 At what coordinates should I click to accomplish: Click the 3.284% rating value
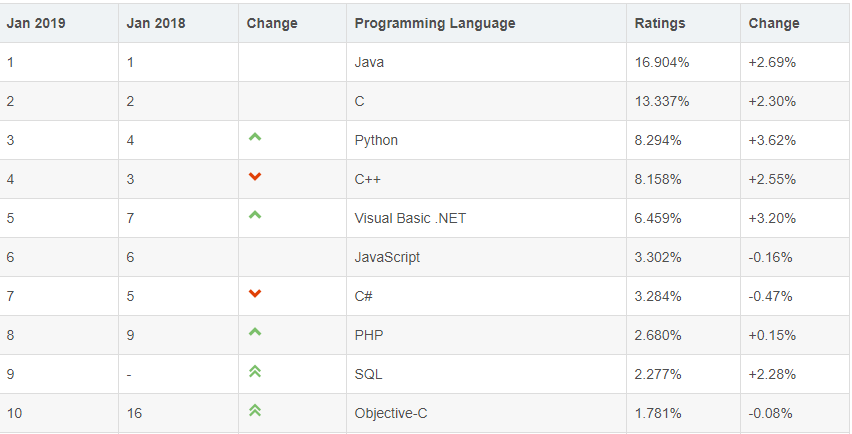[658, 297]
